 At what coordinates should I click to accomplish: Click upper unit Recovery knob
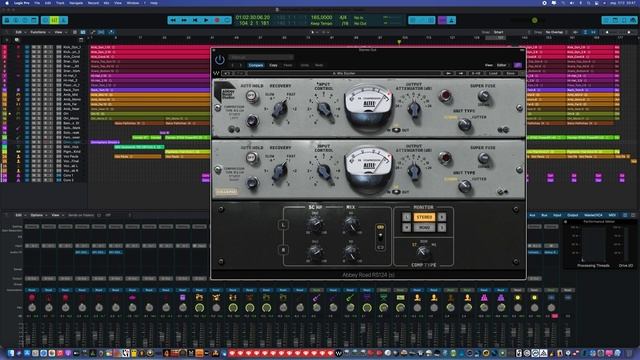(x=280, y=109)
